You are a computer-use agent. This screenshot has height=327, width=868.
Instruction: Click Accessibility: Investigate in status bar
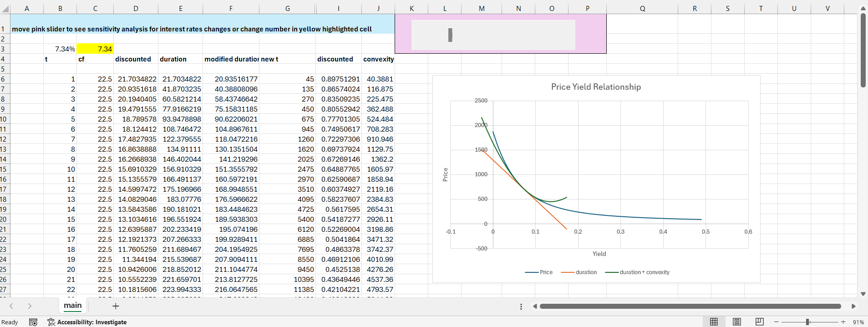[x=91, y=322]
